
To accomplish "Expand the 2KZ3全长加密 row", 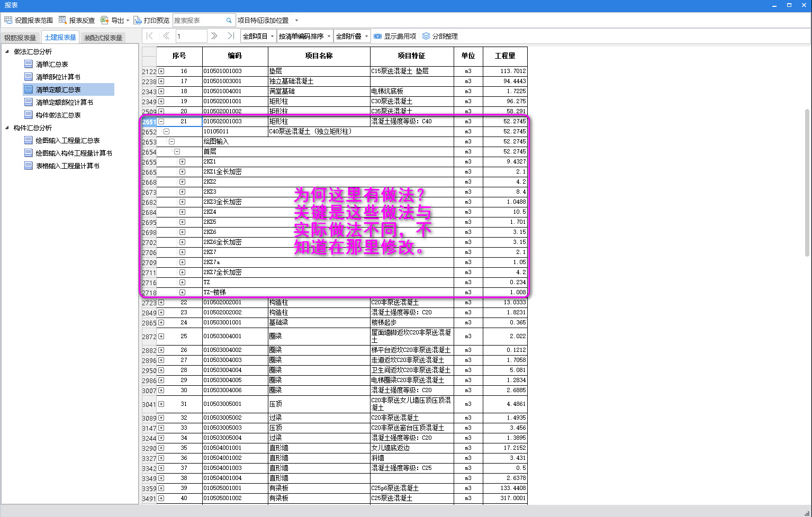I will [x=182, y=202].
